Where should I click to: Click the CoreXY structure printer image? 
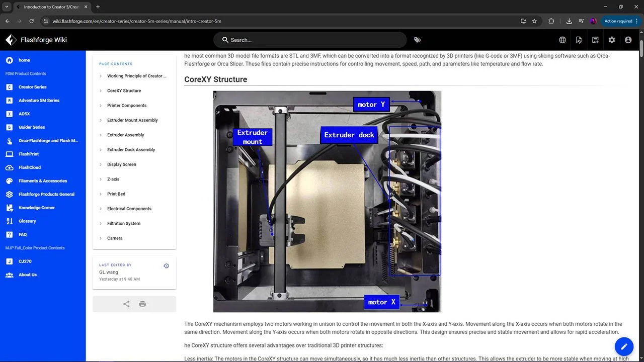(x=327, y=201)
